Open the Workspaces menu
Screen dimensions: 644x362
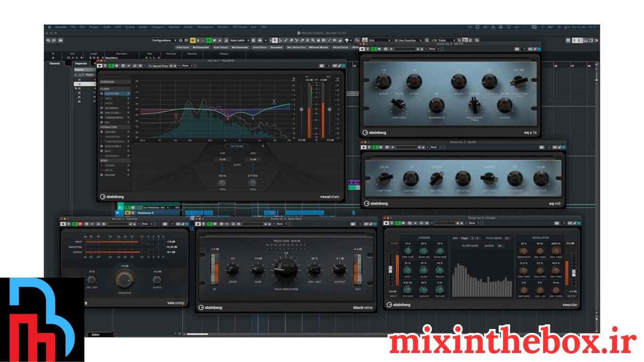click(x=205, y=27)
